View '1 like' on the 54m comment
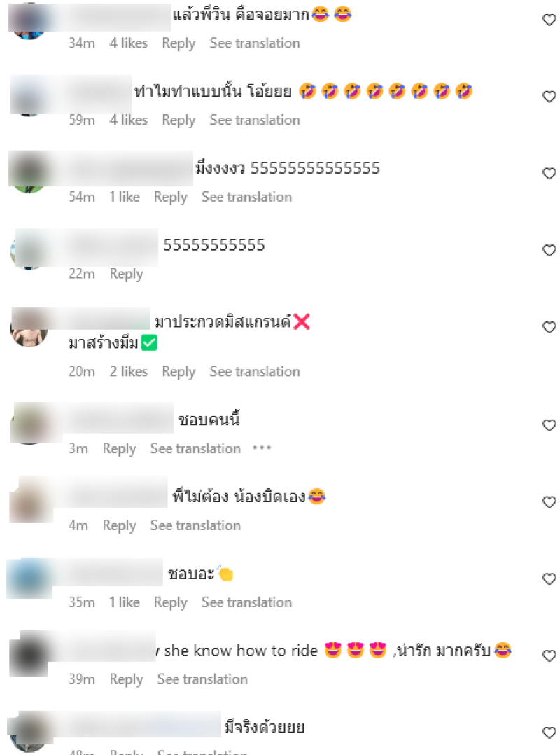The image size is (560, 755). point(124,197)
